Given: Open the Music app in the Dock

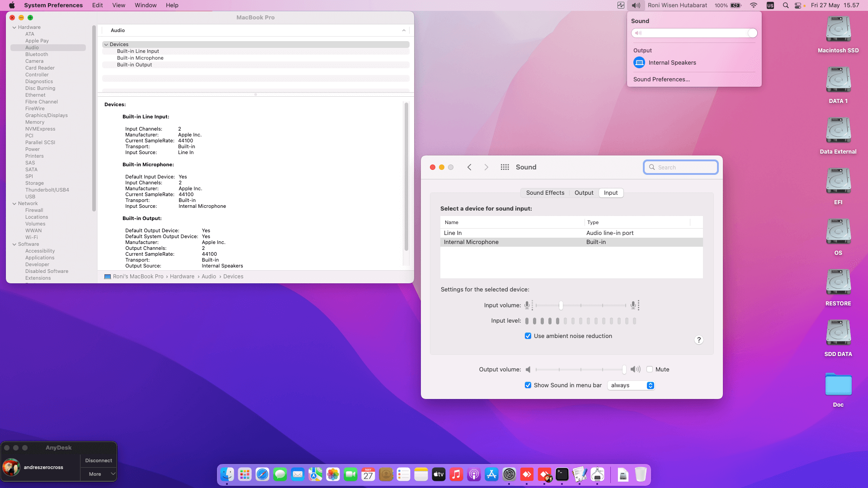Looking at the screenshot, I should coord(456,474).
